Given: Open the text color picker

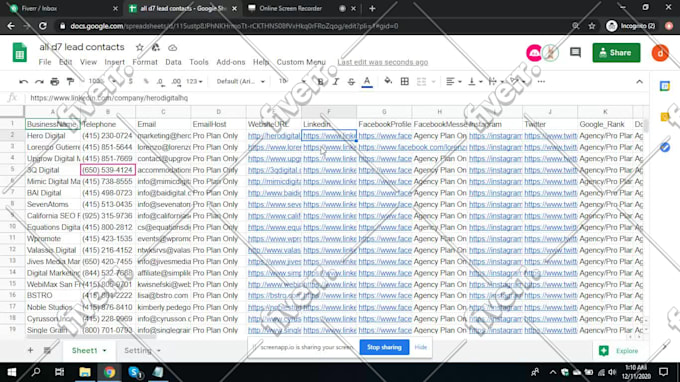Looking at the screenshot, I should point(367,82).
